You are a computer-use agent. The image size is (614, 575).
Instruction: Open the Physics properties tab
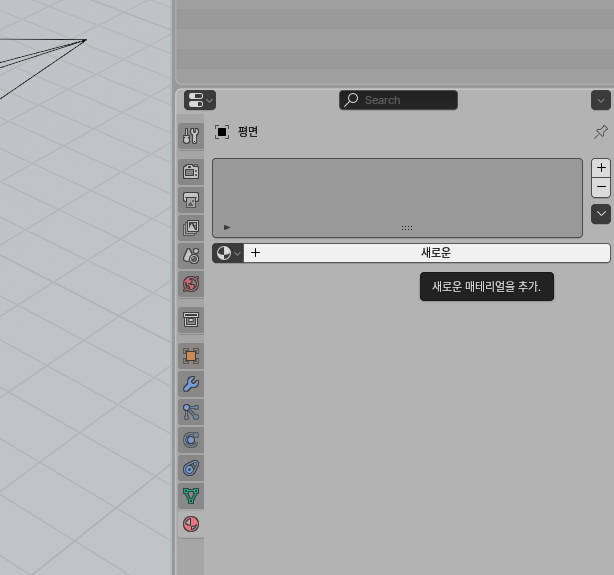click(x=191, y=440)
